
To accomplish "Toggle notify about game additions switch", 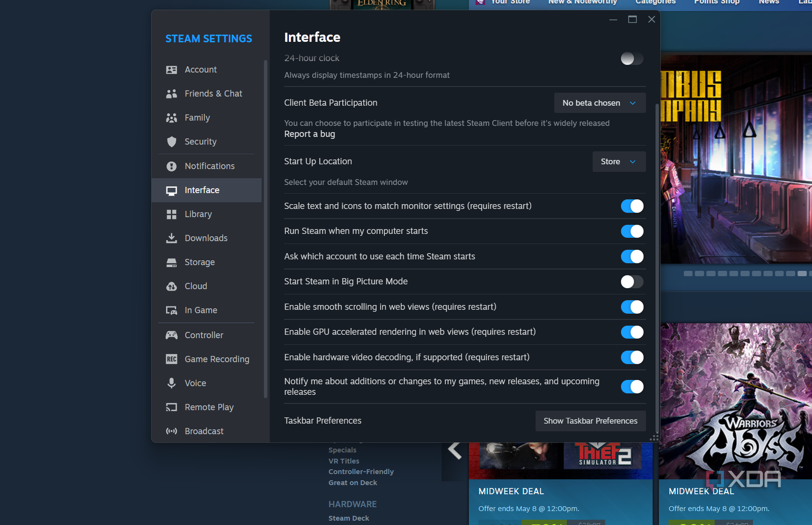I will (632, 387).
